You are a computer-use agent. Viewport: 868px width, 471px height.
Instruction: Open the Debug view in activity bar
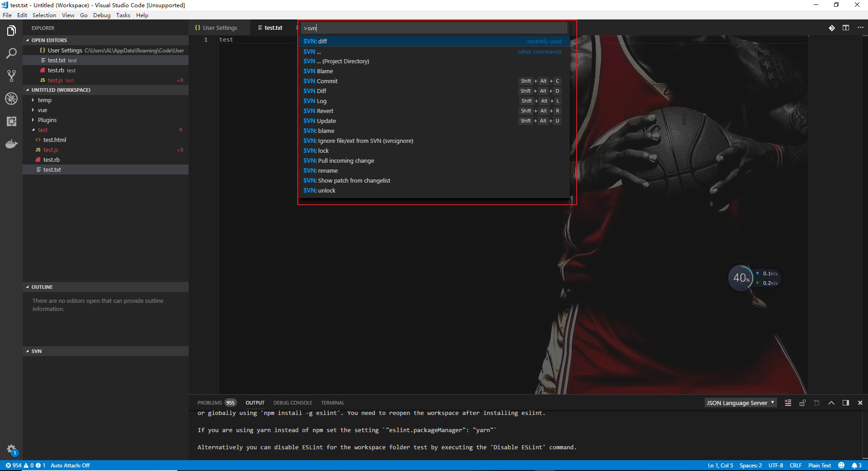[11, 99]
